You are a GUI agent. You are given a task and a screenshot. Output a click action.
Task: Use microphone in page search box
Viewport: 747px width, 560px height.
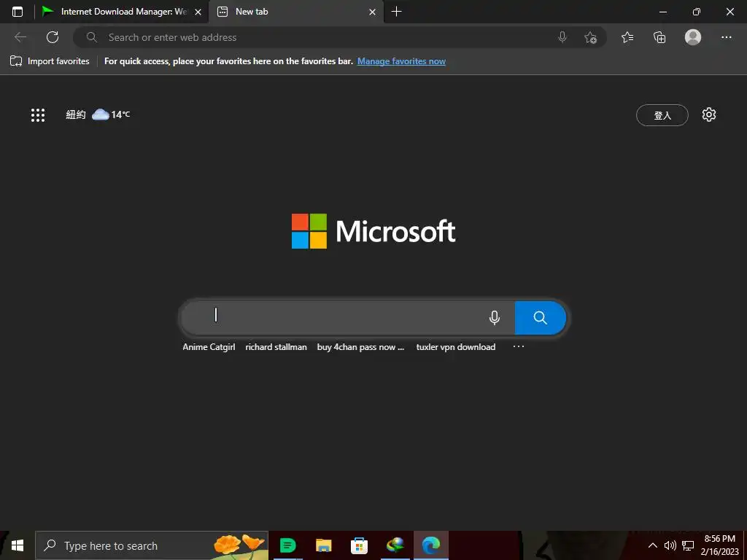[x=495, y=318]
